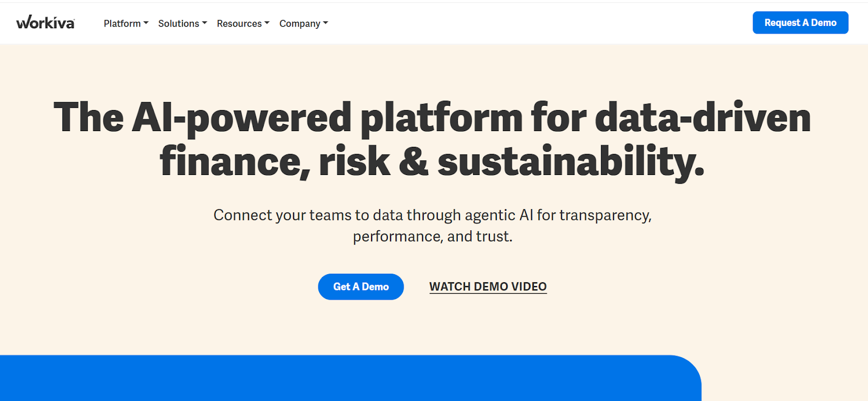Click the dropdown caret beside Resources
Image resolution: width=868 pixels, height=401 pixels.
pos(267,23)
